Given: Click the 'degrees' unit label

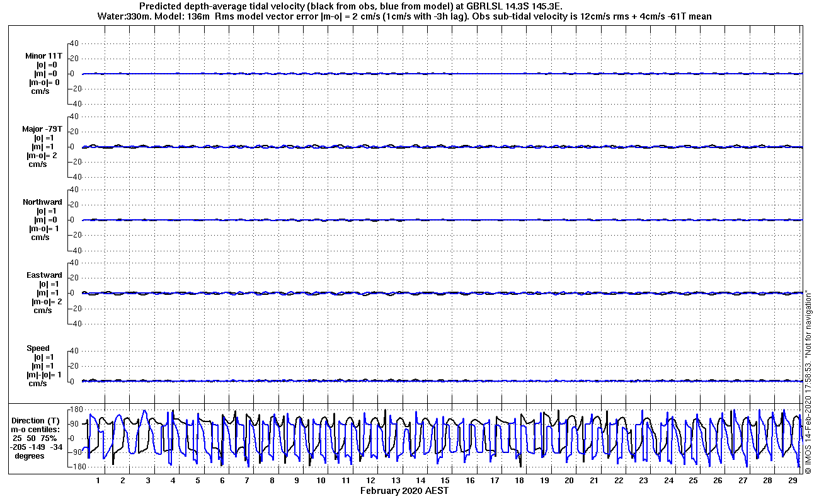Looking at the screenshot, I should point(30,455).
